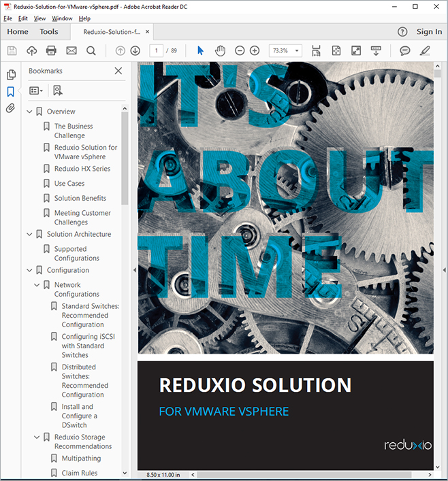Open the Edit menu
The image size is (448, 481).
coord(22,18)
